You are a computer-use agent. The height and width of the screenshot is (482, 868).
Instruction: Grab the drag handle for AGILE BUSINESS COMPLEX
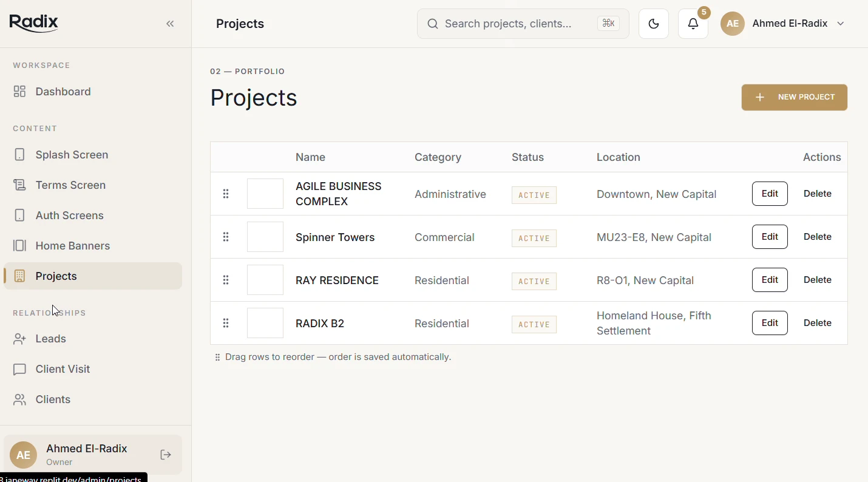pyautogui.click(x=226, y=194)
